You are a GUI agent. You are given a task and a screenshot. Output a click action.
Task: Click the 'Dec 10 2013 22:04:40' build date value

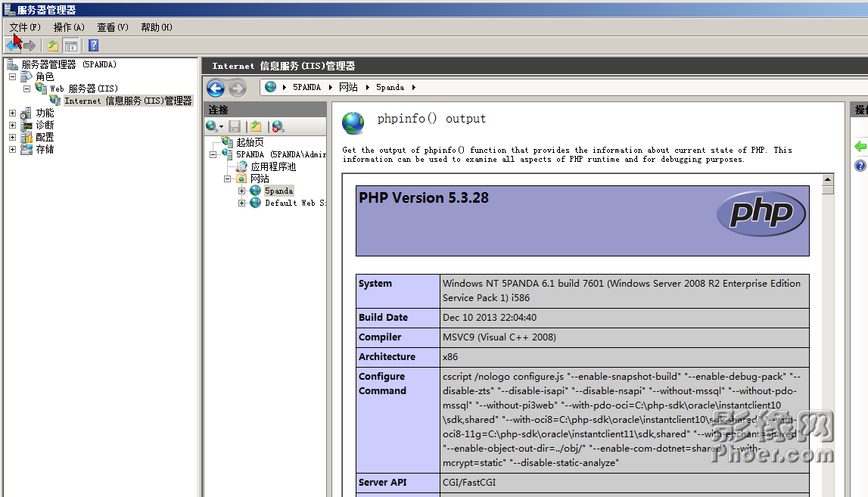click(490, 317)
